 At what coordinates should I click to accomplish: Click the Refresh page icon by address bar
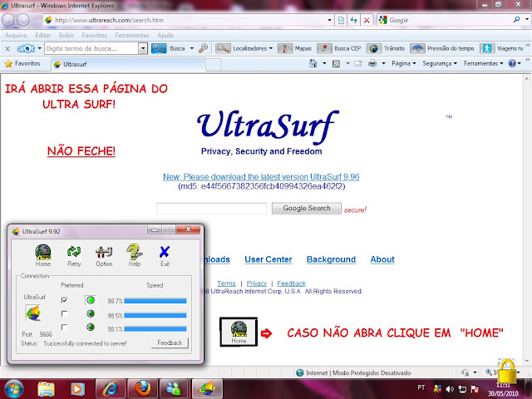tap(353, 20)
